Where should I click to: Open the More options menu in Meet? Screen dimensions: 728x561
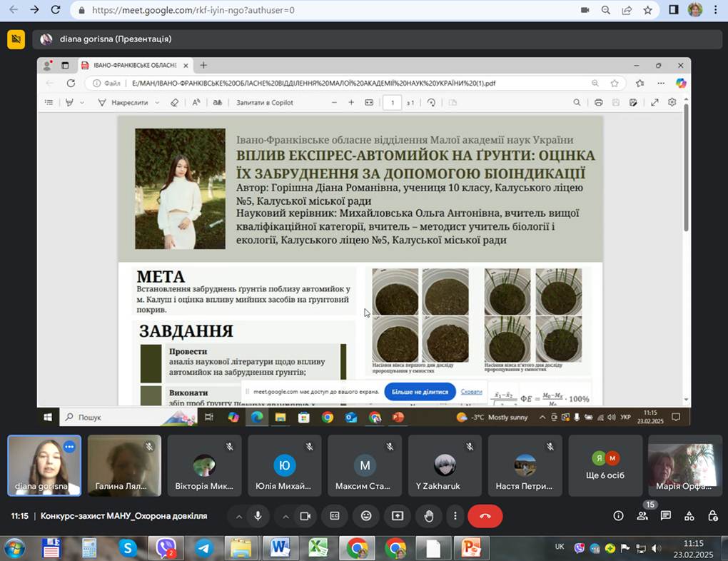click(x=455, y=515)
